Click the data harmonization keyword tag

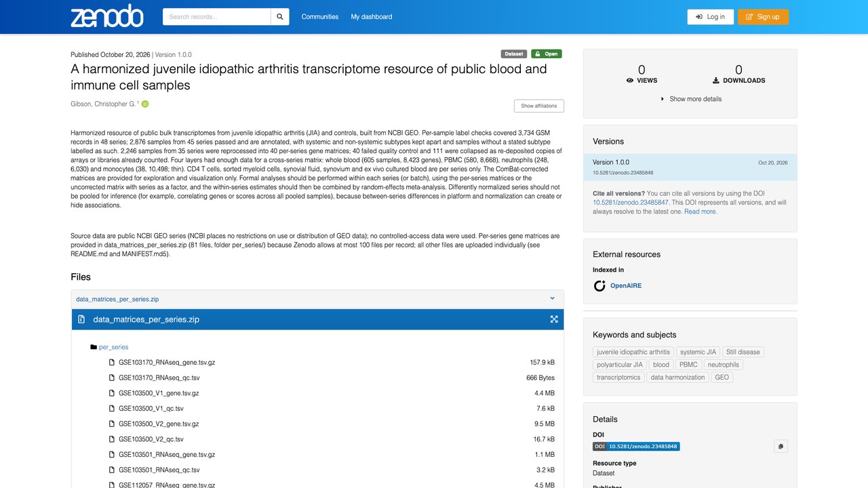677,378
